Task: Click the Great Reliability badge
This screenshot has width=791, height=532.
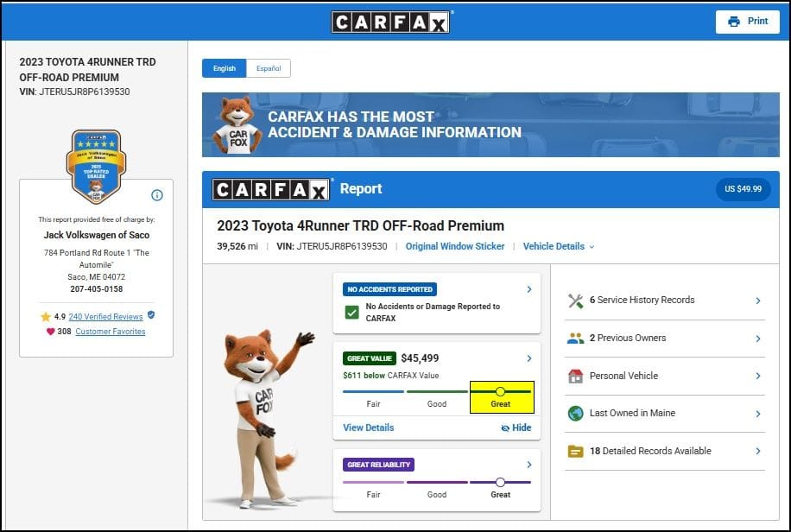Action: pos(378,465)
